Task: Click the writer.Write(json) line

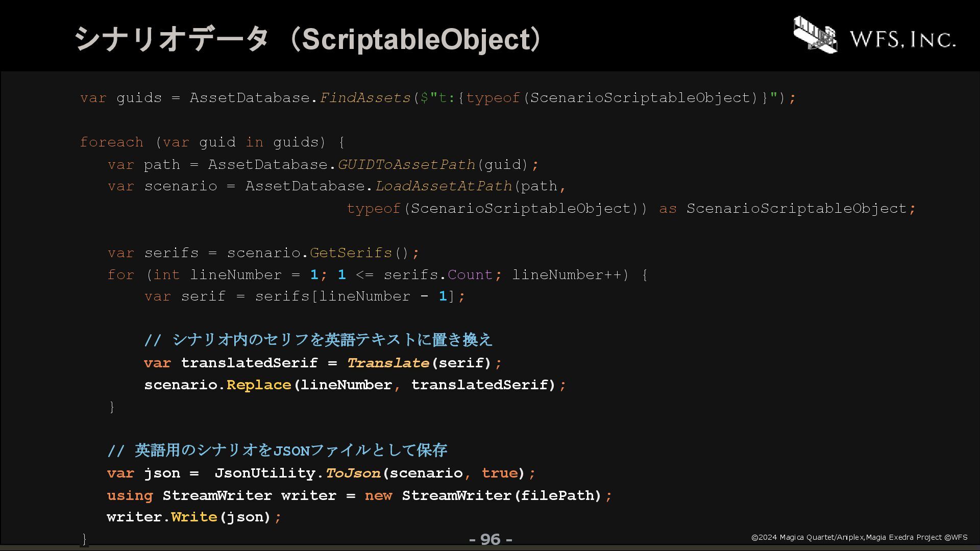Action: 194,517
